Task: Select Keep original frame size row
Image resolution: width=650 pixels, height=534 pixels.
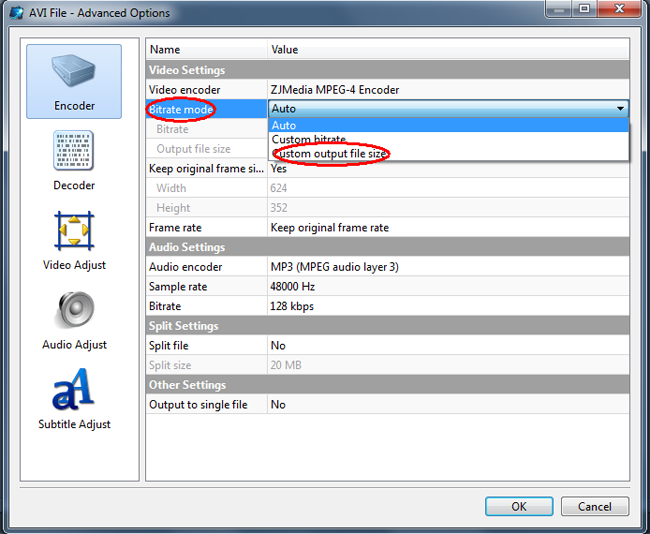Action: 388,168
